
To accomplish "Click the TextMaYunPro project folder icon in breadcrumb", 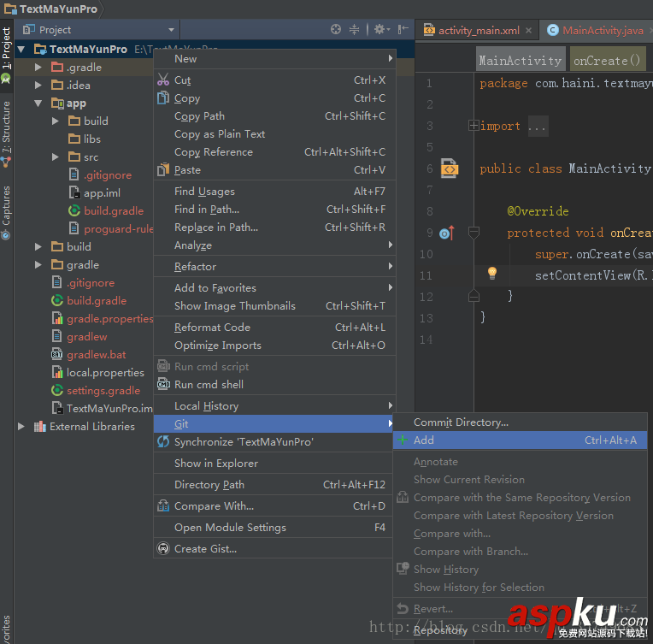I will 10,9.
